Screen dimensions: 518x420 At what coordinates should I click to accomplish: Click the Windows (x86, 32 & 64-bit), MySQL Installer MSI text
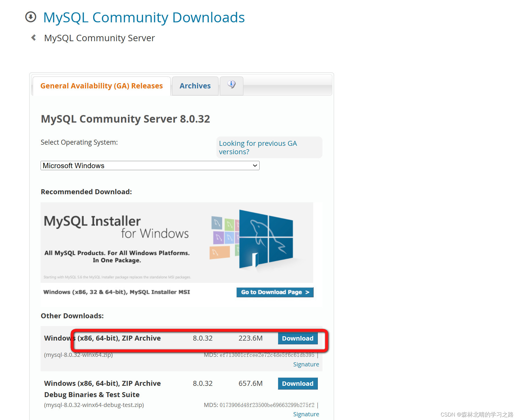(117, 292)
